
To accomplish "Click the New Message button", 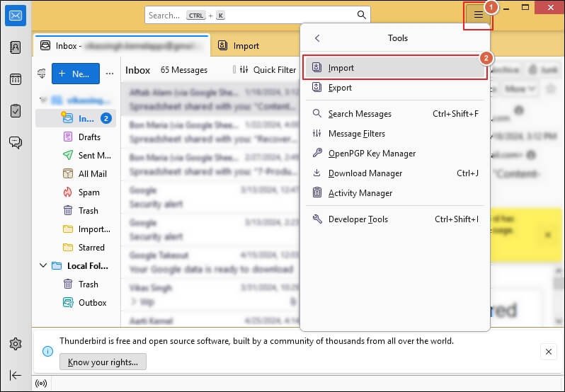I will click(x=76, y=74).
